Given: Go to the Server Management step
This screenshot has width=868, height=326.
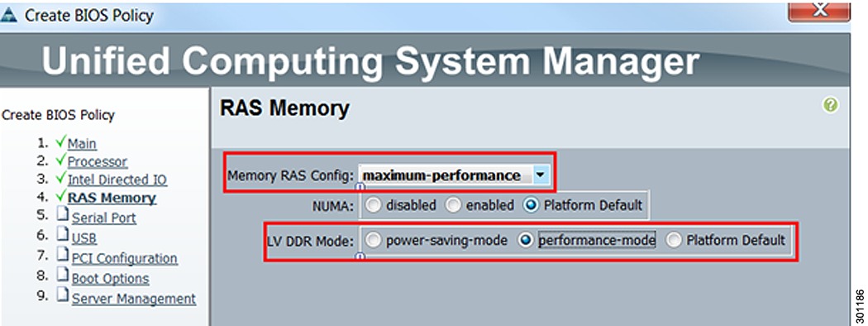Looking at the screenshot, I should (133, 298).
